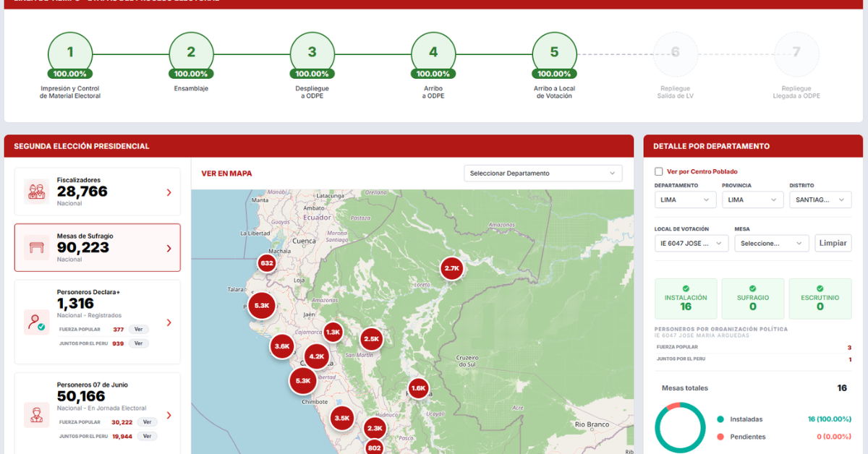Open the Departamento LIMA dropdown
This screenshot has height=454, width=868.
[x=686, y=200]
